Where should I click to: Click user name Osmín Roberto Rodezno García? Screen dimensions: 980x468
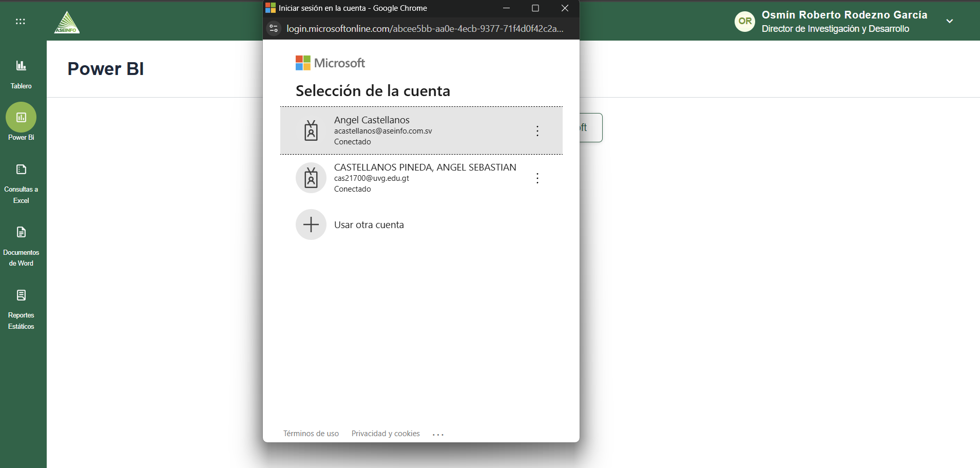[x=844, y=15]
